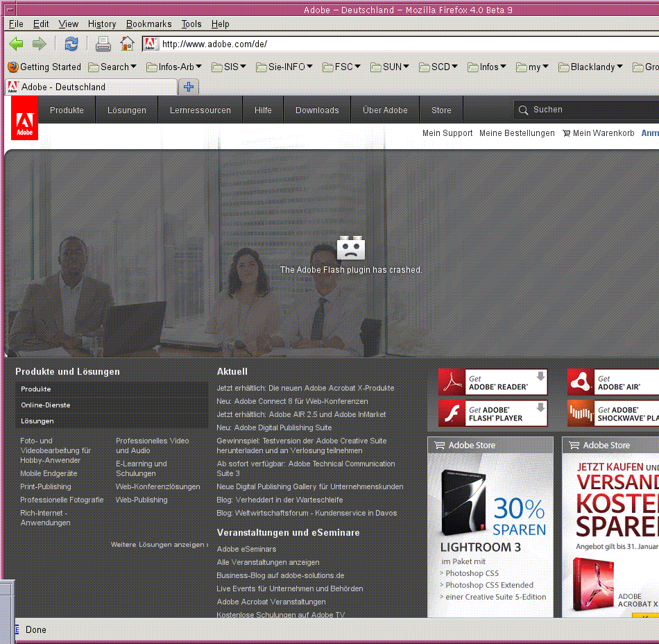The image size is (659, 644).
Task: Expand the Blacklandy bookmarks folder
Action: tap(590, 67)
